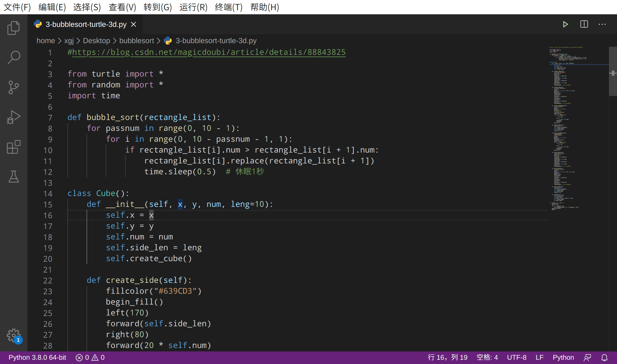The height and width of the screenshot is (364, 617).
Task: Open the Source Control view
Action: pos(13,87)
